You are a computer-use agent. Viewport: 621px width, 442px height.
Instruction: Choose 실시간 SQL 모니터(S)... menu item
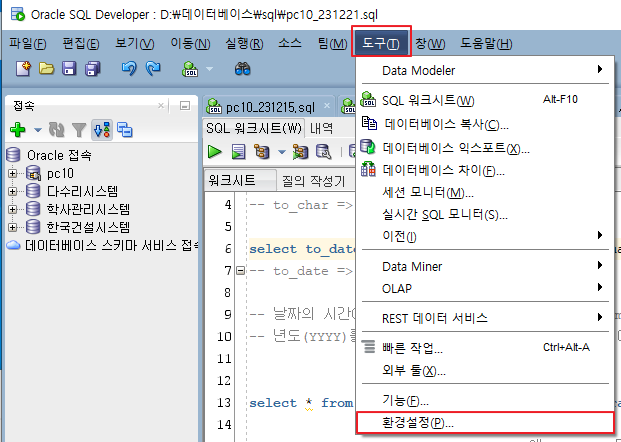pos(485,214)
